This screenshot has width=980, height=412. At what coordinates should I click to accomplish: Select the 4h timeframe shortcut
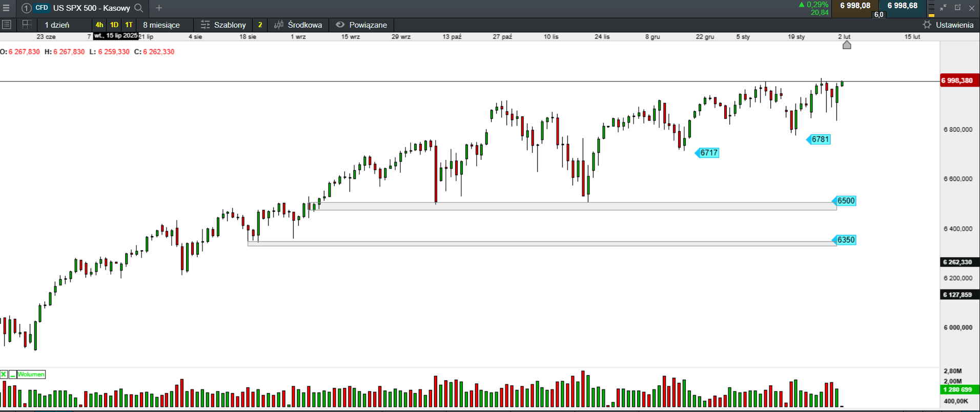(99, 25)
